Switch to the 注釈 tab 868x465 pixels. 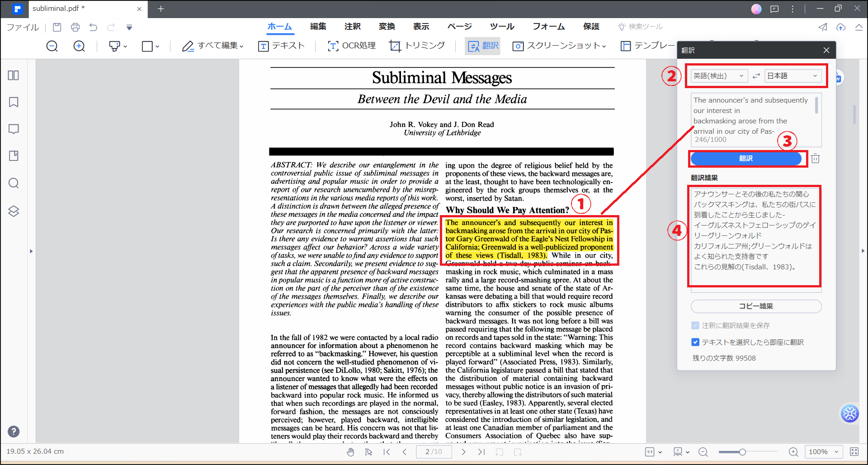[x=352, y=27]
